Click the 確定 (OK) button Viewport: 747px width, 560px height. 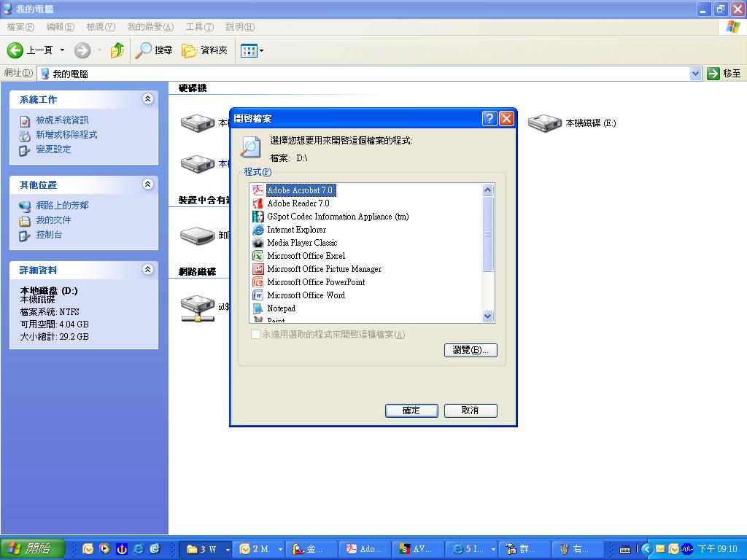point(411,411)
